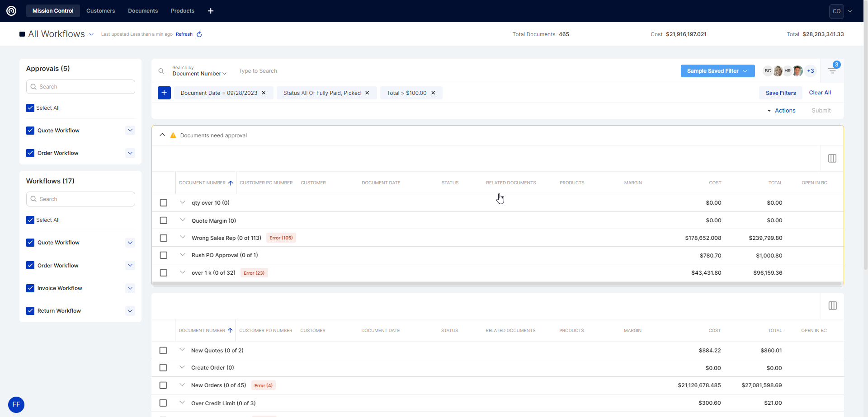Image resolution: width=868 pixels, height=417 pixels.
Task: Collapse the Documents need approval section
Action: (x=162, y=135)
